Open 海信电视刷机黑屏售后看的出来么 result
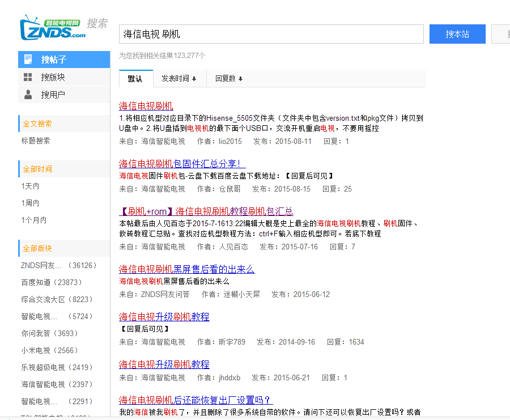510x420 pixels. click(x=186, y=269)
